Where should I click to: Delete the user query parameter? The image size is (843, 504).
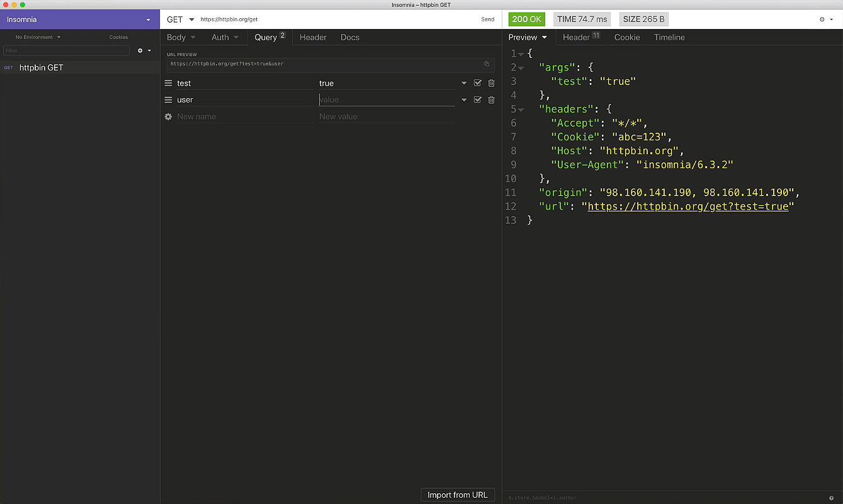coord(491,99)
